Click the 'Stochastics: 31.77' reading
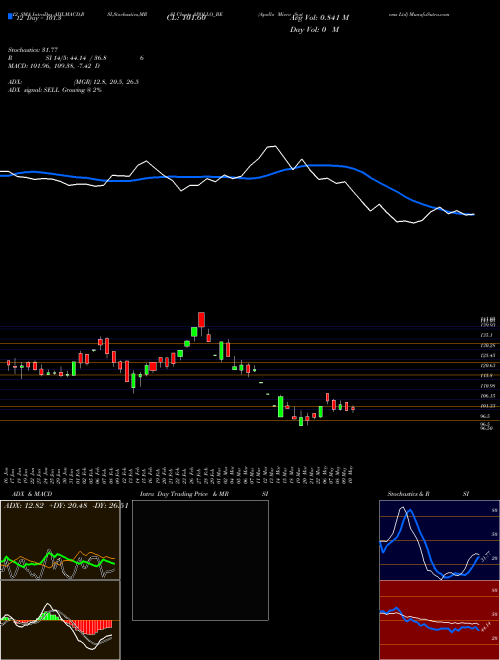The height and width of the screenshot is (660, 500). 33,50
